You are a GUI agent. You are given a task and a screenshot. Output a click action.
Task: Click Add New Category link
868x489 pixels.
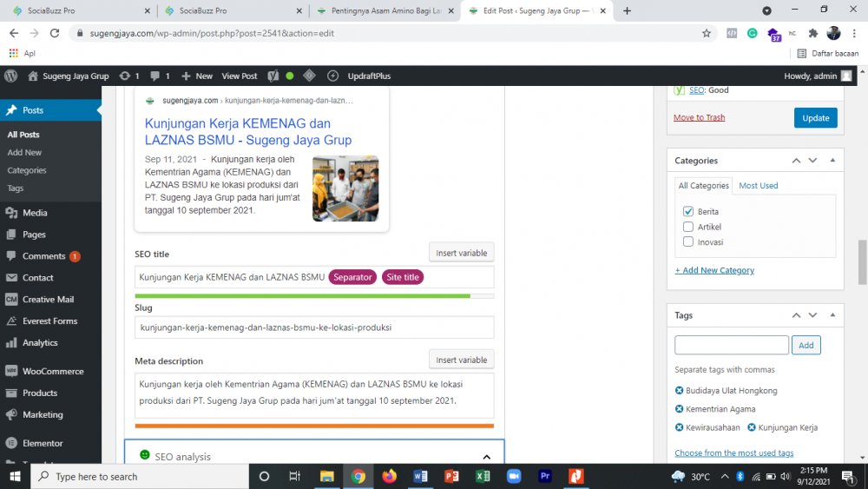(714, 270)
